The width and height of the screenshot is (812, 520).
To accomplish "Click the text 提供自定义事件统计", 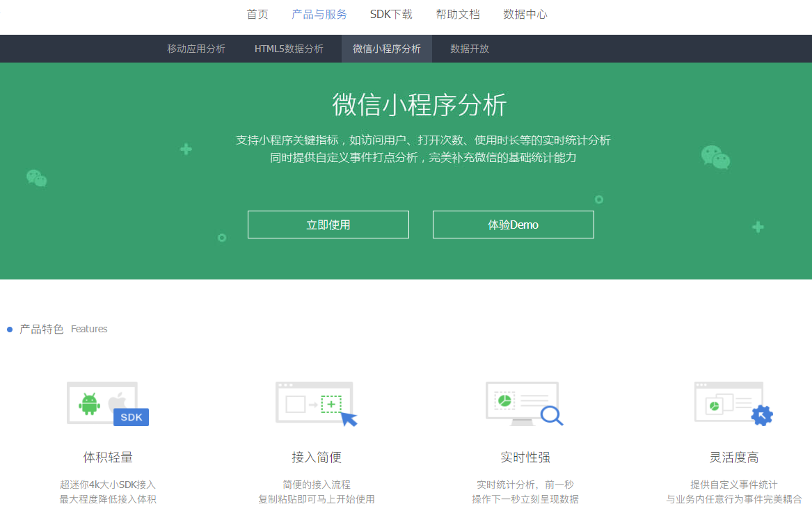I will click(734, 485).
